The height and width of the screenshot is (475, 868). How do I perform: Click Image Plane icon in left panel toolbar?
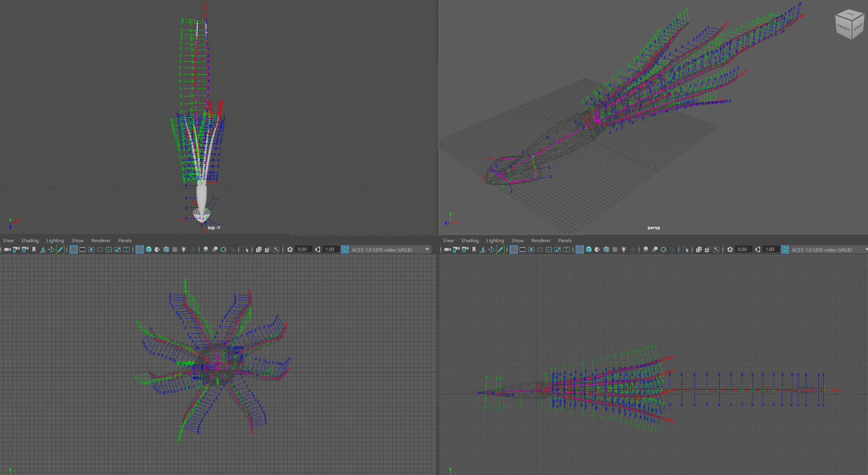(42, 249)
